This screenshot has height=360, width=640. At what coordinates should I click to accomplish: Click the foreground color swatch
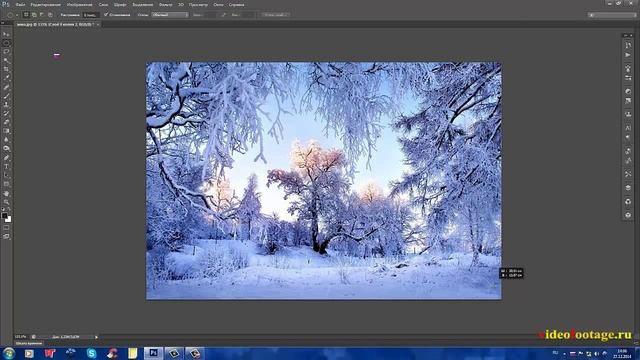click(4, 216)
